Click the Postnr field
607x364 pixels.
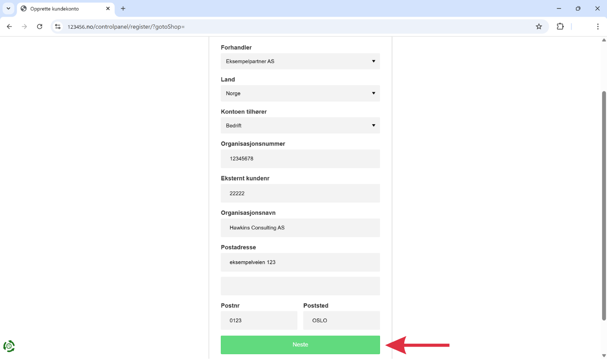[259, 320]
